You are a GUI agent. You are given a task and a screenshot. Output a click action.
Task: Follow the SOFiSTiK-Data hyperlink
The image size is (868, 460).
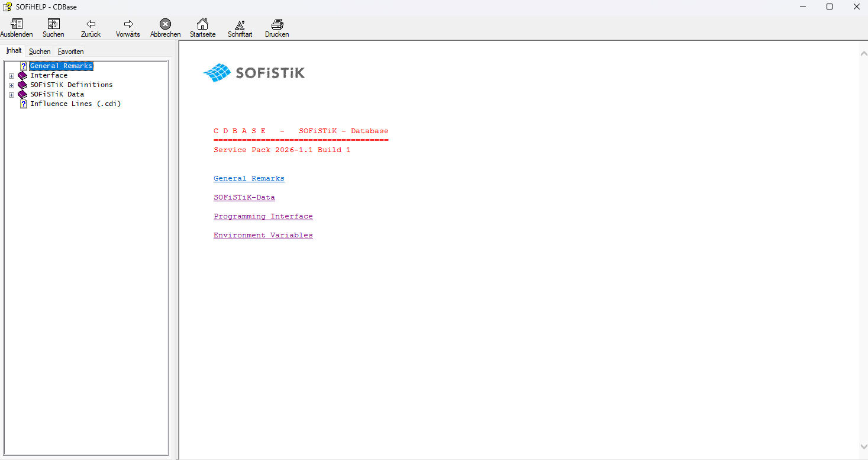tap(244, 197)
